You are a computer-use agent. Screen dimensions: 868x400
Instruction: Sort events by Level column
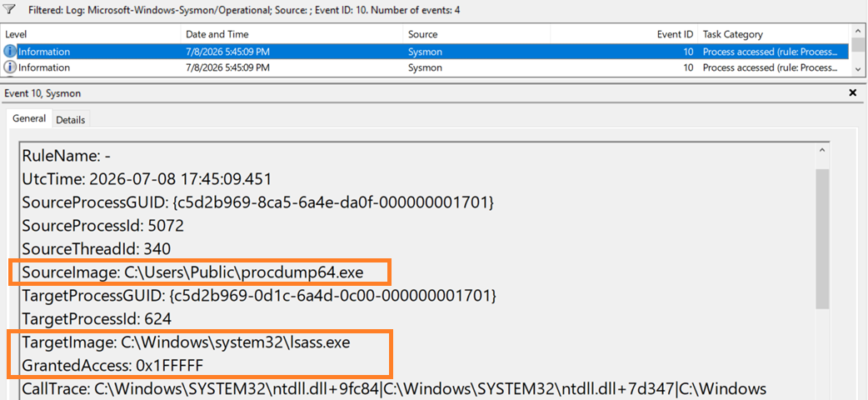point(16,34)
